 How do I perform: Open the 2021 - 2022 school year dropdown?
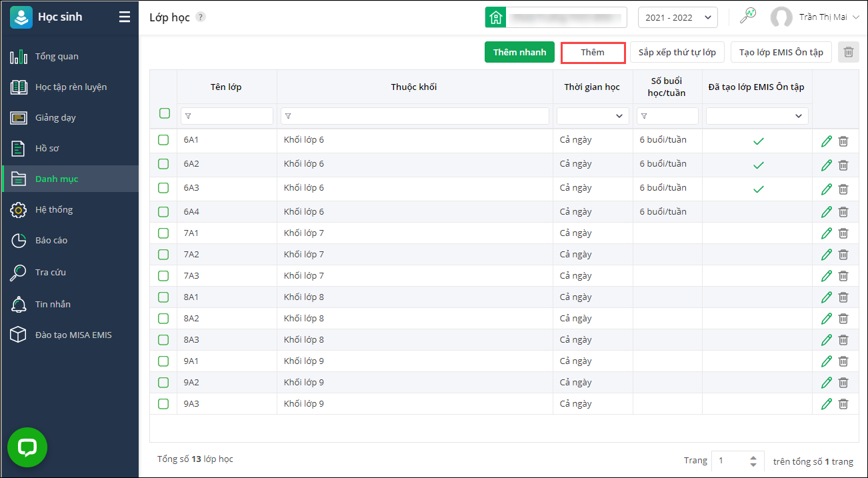tap(677, 17)
